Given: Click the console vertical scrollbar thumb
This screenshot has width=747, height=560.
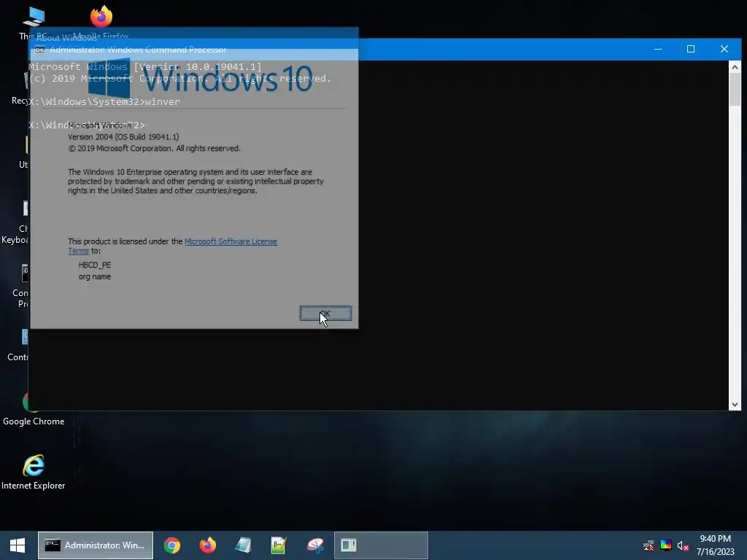Looking at the screenshot, I should 735,90.
